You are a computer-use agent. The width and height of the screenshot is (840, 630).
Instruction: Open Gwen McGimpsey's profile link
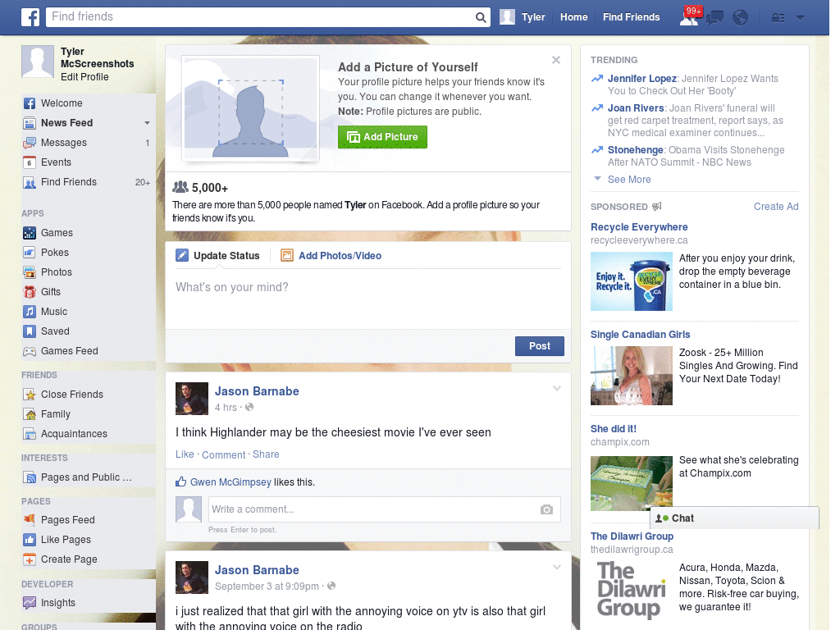pyautogui.click(x=231, y=482)
